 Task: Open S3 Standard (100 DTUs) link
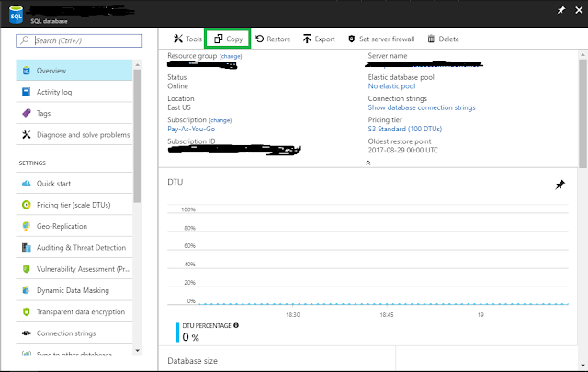coord(405,129)
